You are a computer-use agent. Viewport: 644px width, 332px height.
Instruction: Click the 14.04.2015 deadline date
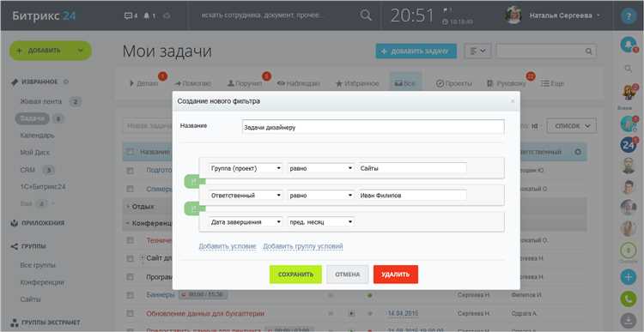402,313
